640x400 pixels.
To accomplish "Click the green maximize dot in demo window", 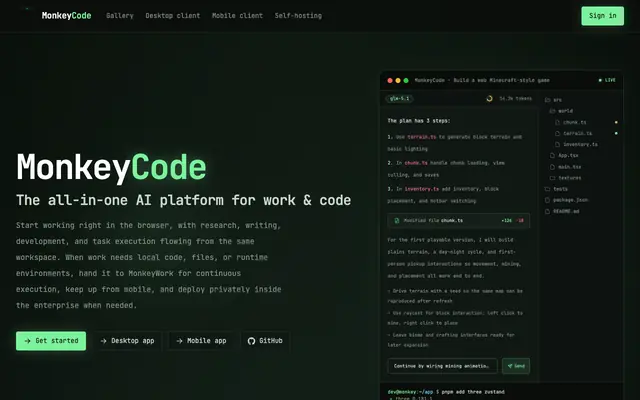I will (x=406, y=80).
